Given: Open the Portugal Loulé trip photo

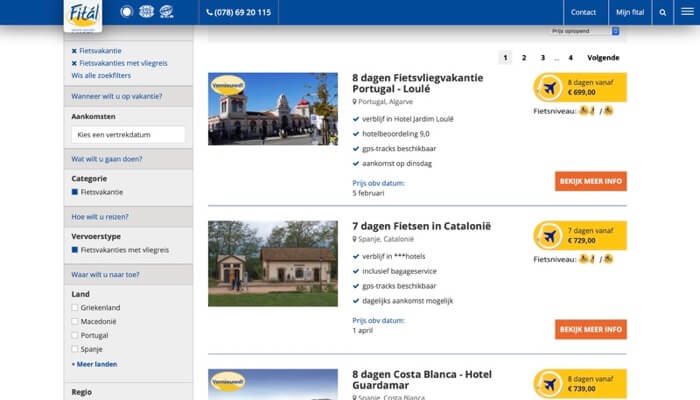Looking at the screenshot, I should 273,109.
